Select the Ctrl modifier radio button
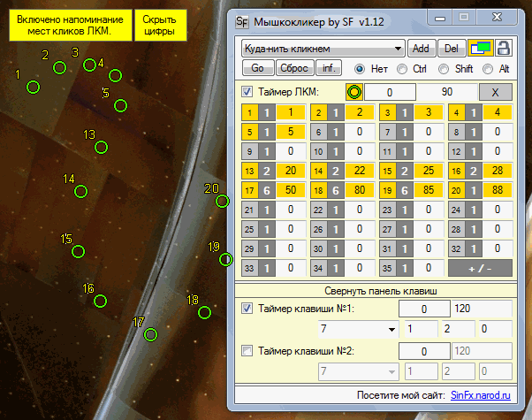The width and height of the screenshot is (532, 420). 403,68
